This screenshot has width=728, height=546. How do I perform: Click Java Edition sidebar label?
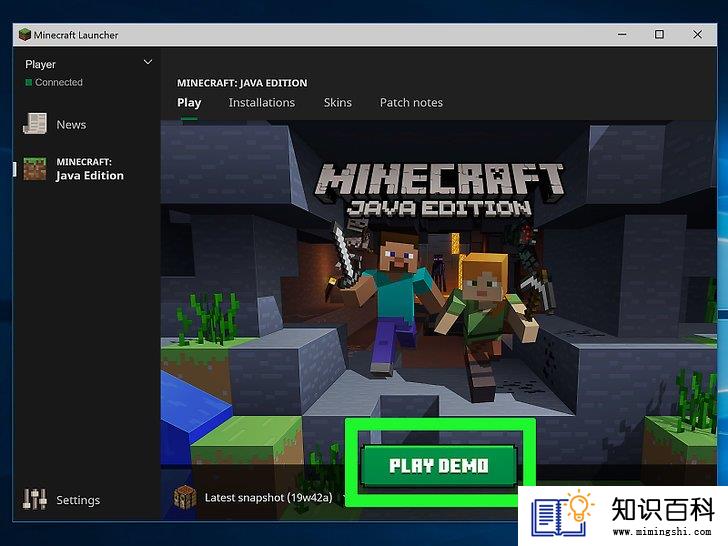pyautogui.click(x=90, y=176)
